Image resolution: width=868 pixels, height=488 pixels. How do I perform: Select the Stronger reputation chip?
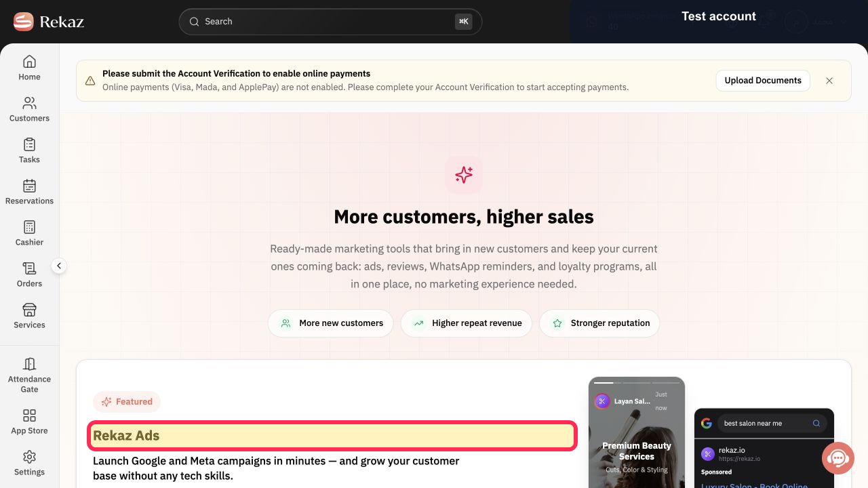[599, 323]
